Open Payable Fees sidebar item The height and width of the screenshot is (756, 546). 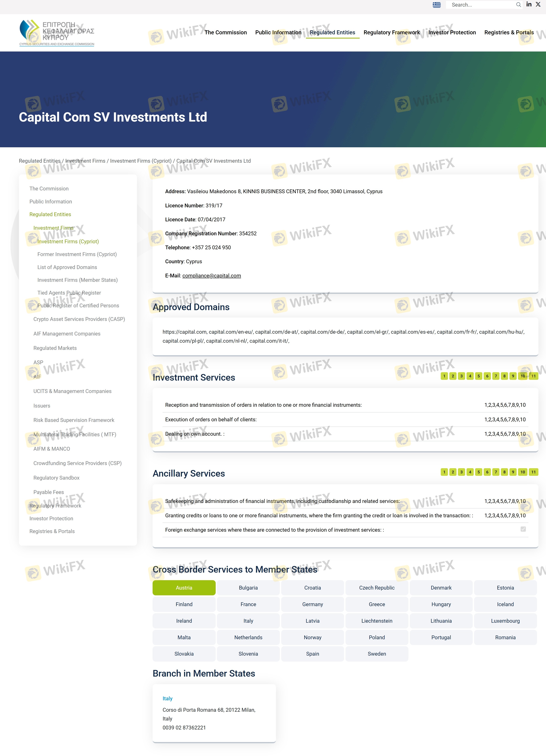pos(49,492)
